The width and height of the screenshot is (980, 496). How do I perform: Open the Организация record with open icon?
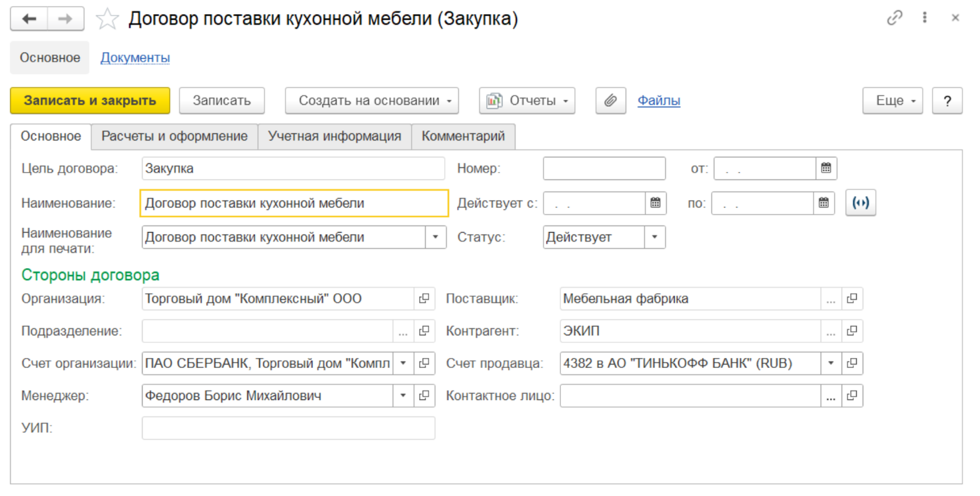(424, 299)
